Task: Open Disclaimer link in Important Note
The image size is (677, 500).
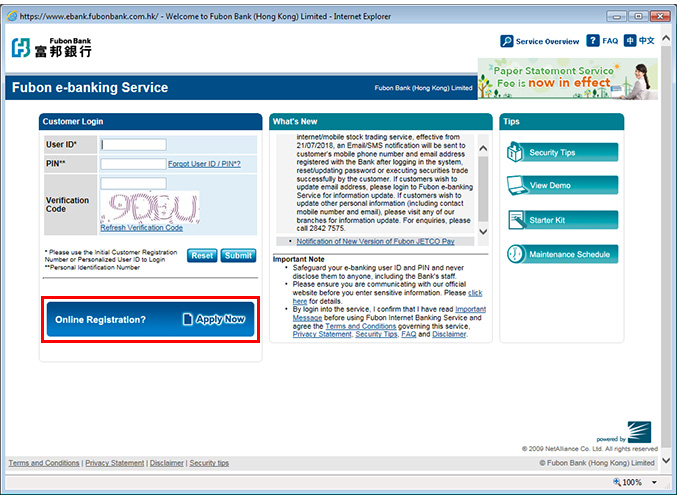Action: coord(449,334)
